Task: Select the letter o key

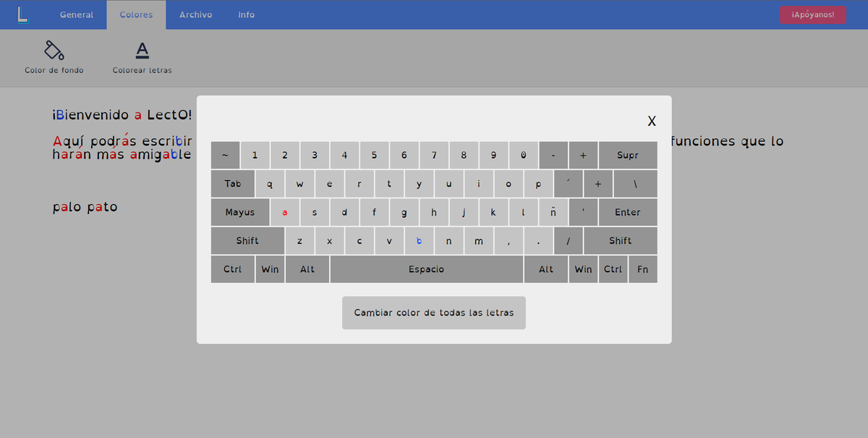Action: point(509,184)
